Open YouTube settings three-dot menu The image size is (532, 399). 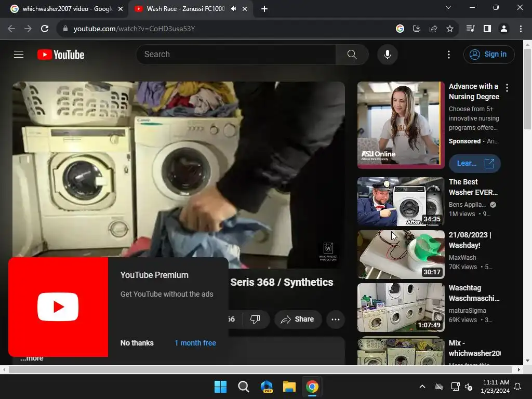448,54
